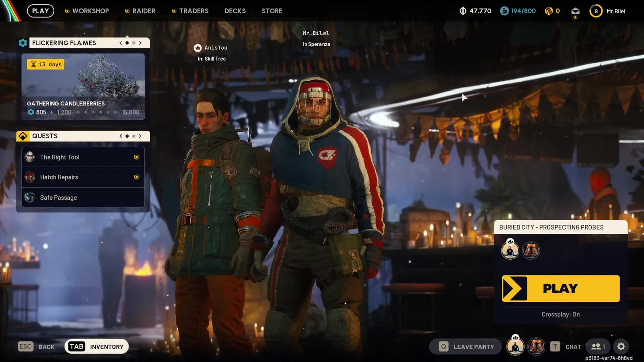644x362 pixels.
Task: Click the 194/800 stash value
Action: [523, 11]
